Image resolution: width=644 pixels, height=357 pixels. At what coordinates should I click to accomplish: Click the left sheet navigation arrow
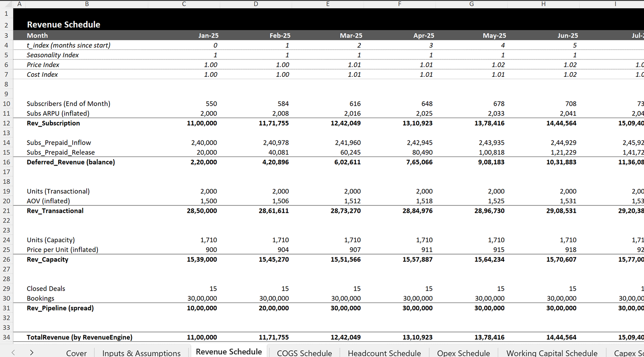coord(12,353)
